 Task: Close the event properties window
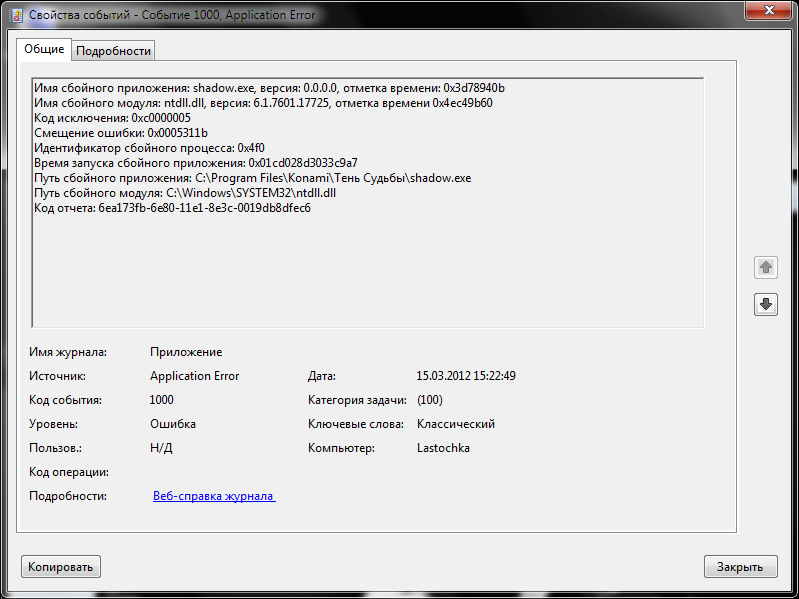[769, 10]
